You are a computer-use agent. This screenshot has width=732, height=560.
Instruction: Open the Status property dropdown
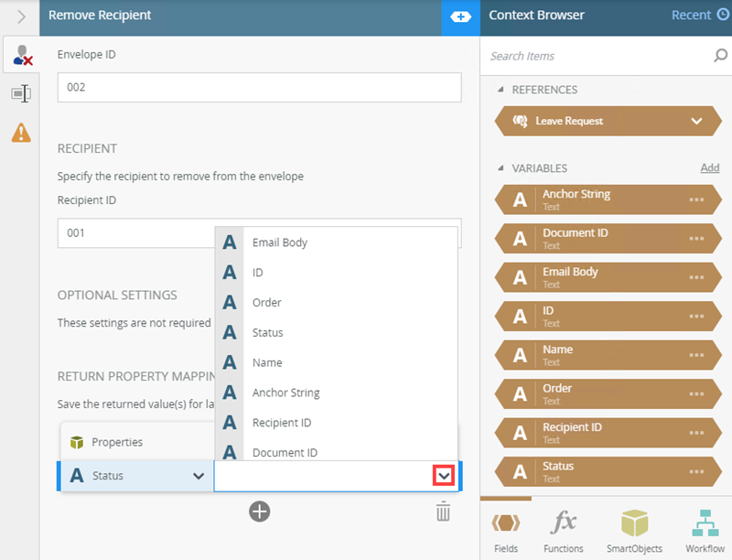tap(198, 476)
